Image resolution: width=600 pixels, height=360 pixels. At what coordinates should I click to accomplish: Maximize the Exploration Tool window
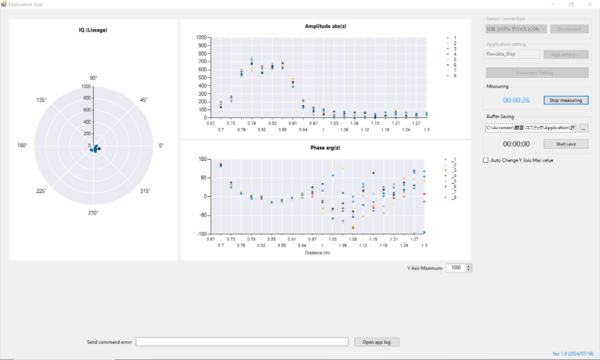571,4
